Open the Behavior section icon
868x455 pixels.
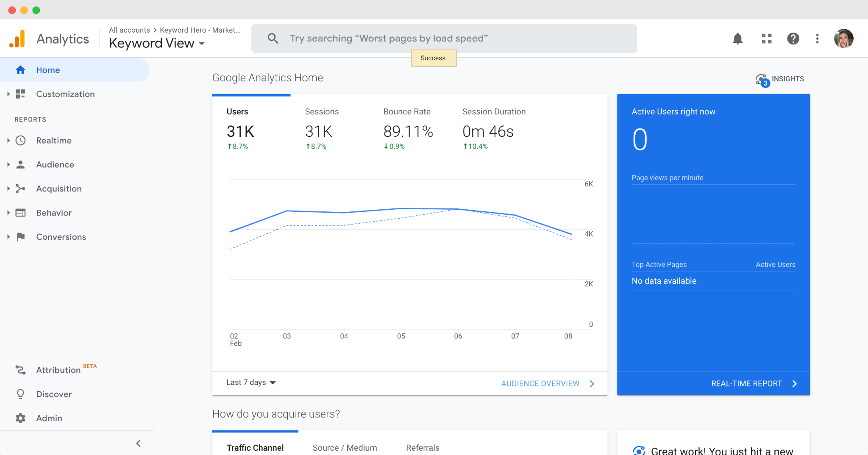pos(20,213)
